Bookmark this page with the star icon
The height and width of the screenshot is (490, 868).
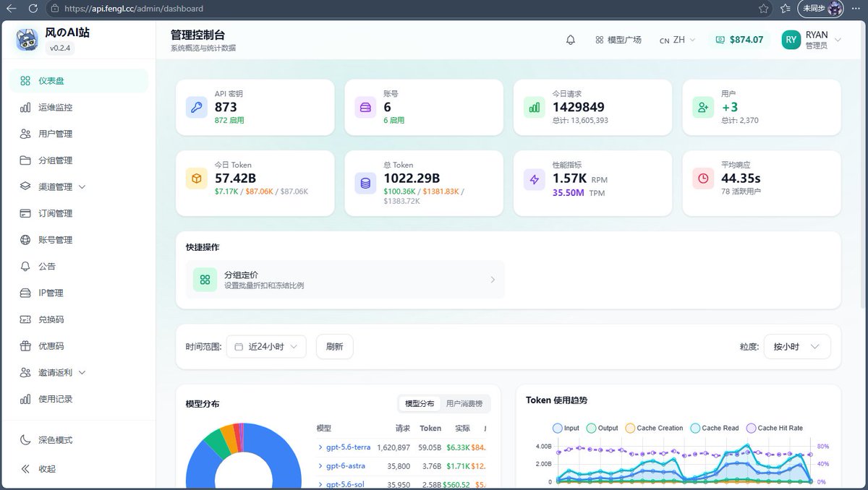(764, 9)
